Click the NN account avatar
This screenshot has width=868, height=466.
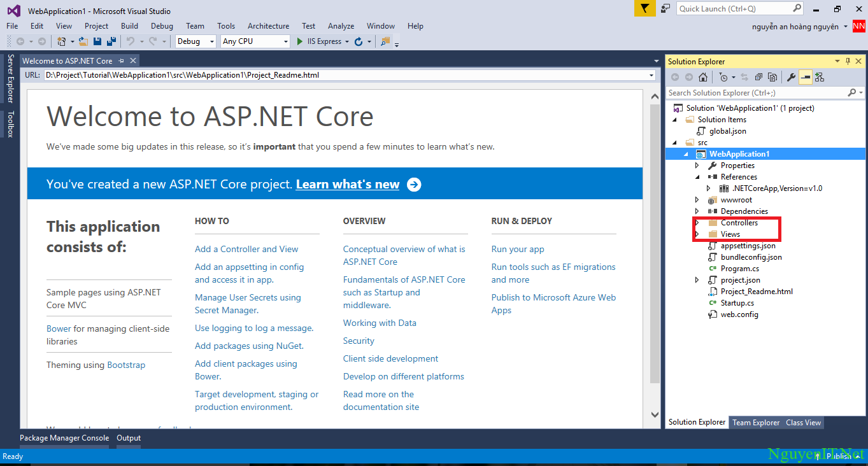point(859,26)
